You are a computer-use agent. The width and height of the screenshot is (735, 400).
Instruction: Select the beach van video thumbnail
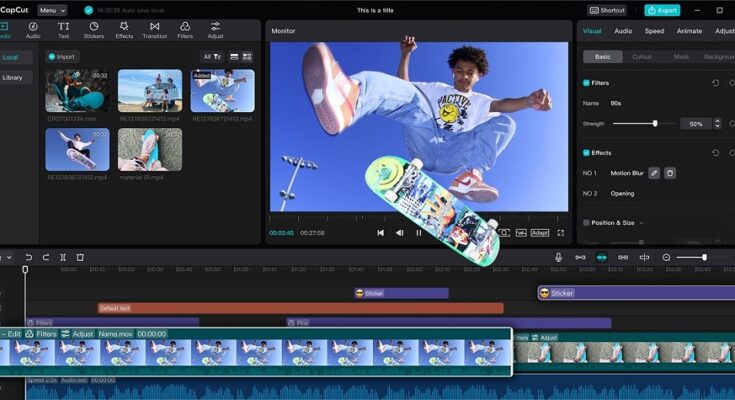(150, 91)
